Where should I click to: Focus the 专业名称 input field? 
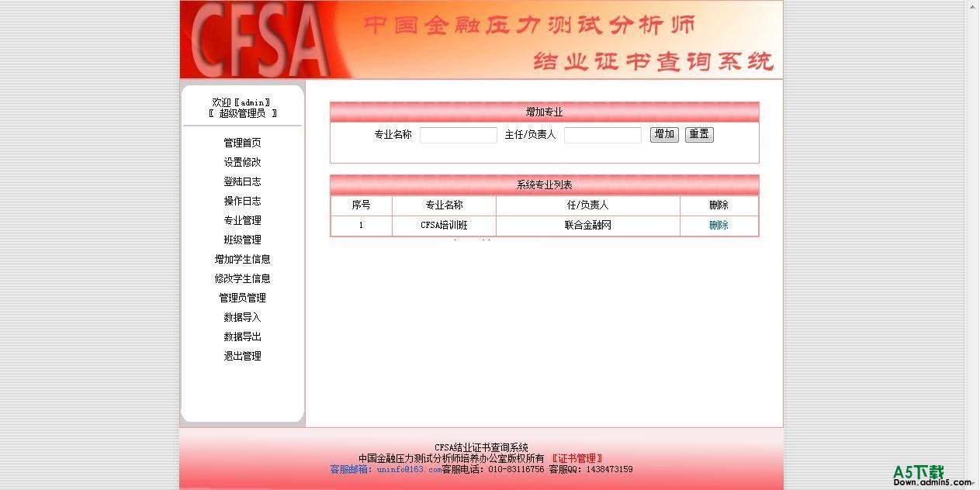pos(458,135)
